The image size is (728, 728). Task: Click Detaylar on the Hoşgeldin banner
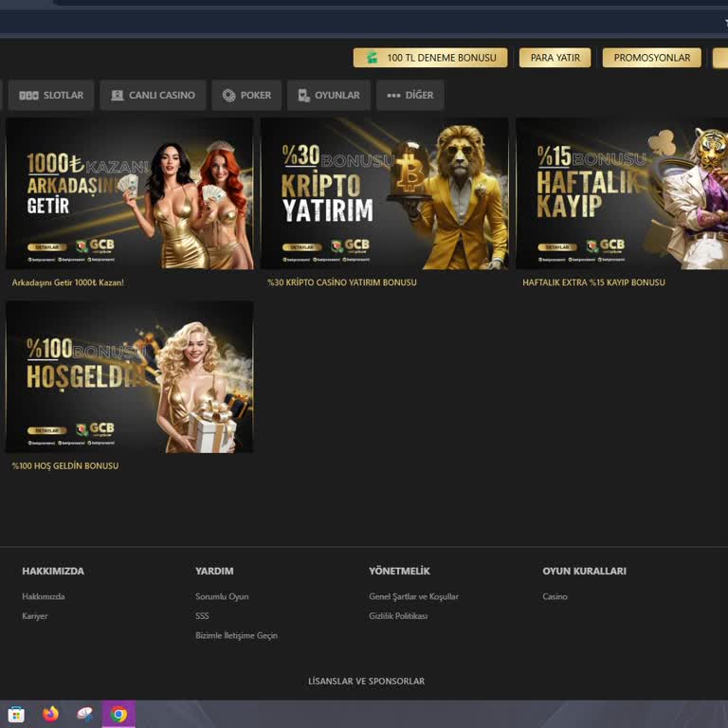coord(46,430)
